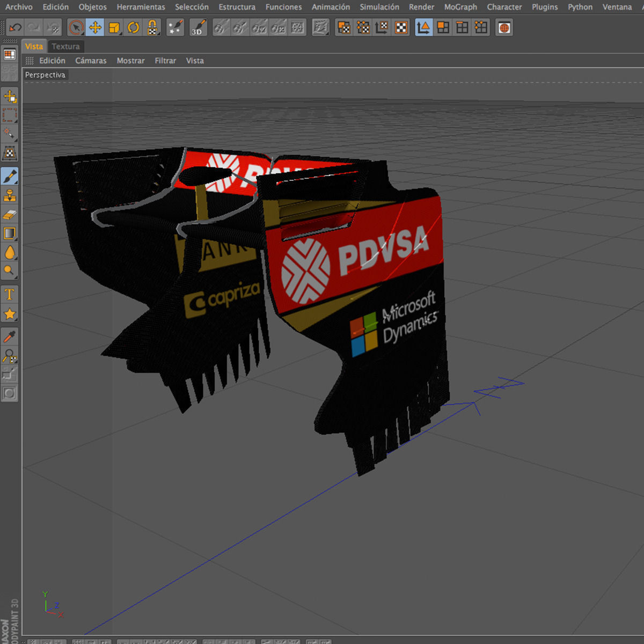The height and width of the screenshot is (644, 644).
Task: Select the Gradient fill tool
Action: [10, 233]
